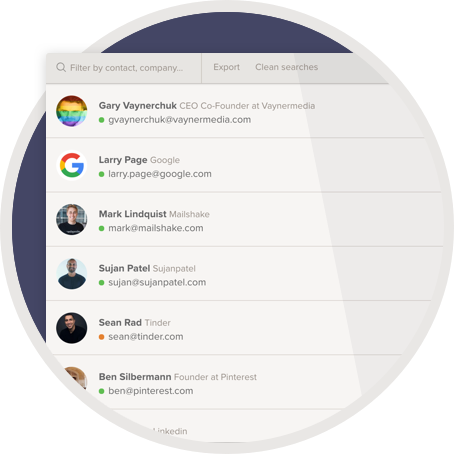Click Clean searches
Viewport: 454px width, 454px height.
pos(286,67)
